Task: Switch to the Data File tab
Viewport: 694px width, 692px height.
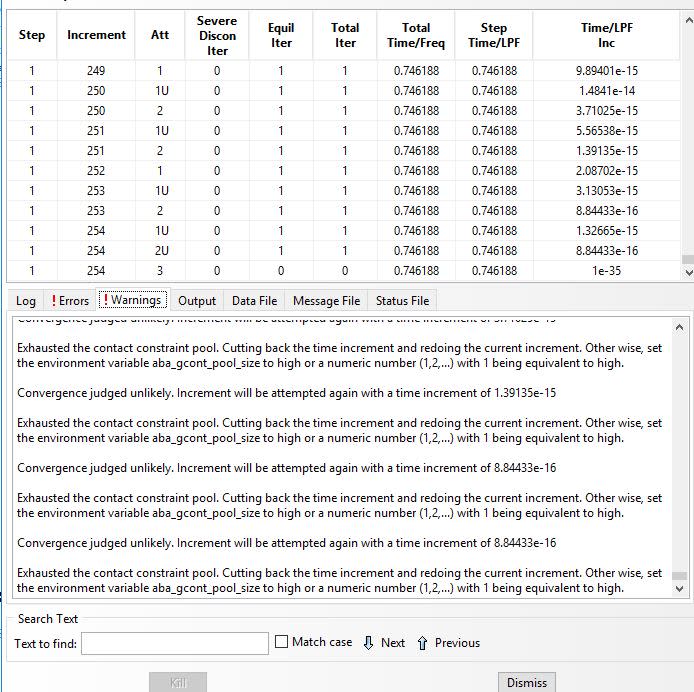Action: pos(254,301)
